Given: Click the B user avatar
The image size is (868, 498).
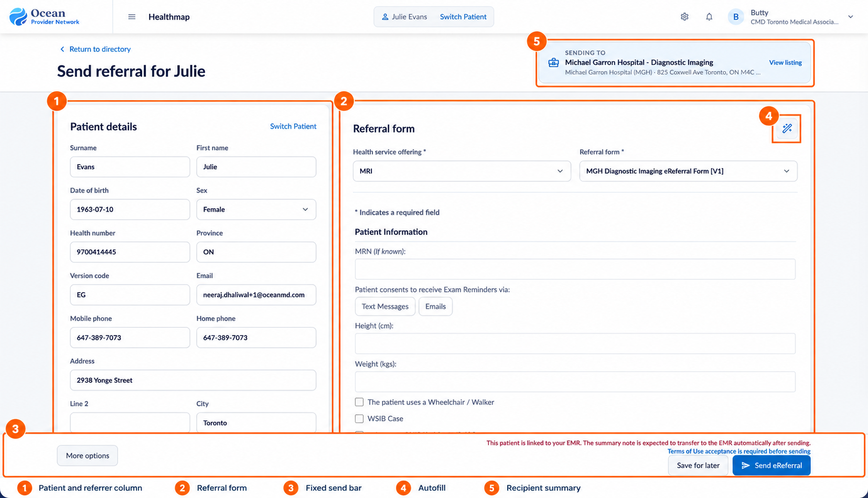Looking at the screenshot, I should pyautogui.click(x=736, y=17).
